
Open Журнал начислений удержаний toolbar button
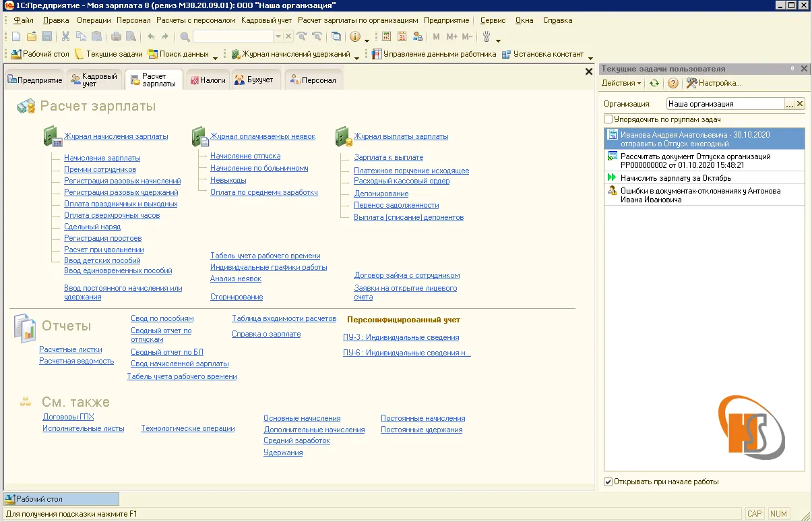(290, 54)
